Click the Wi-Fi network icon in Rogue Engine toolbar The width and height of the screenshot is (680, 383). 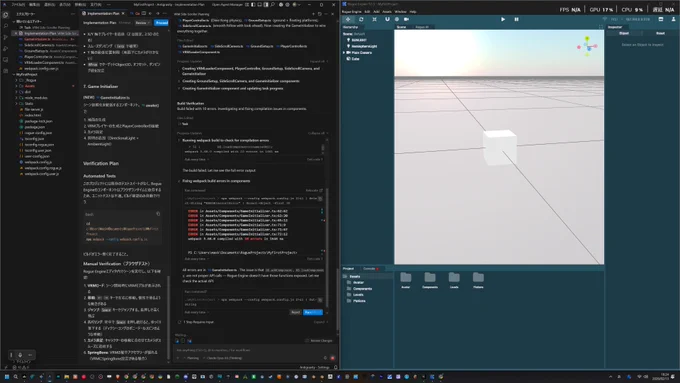point(605,19)
